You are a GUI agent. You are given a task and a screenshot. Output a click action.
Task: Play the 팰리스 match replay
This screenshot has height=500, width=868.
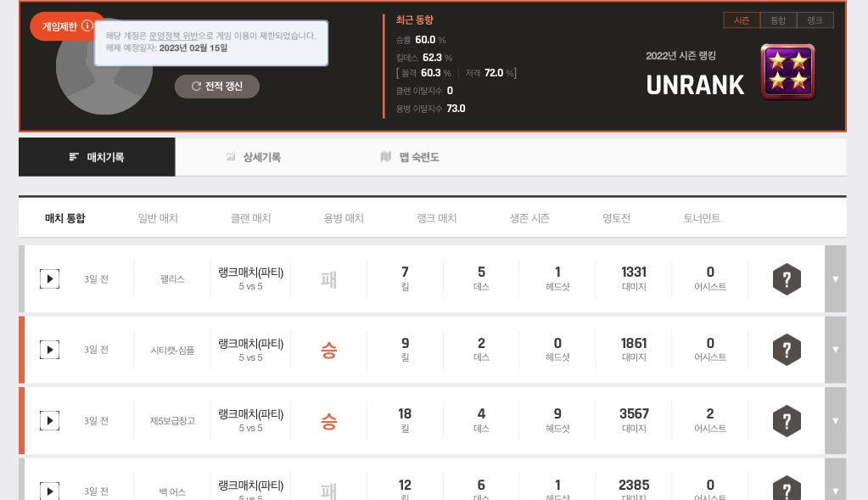click(49, 278)
